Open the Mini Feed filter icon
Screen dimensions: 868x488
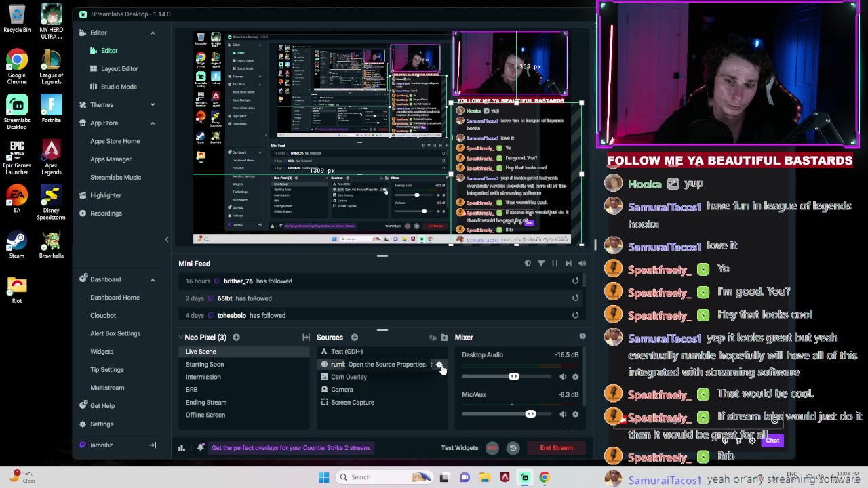[x=541, y=264]
